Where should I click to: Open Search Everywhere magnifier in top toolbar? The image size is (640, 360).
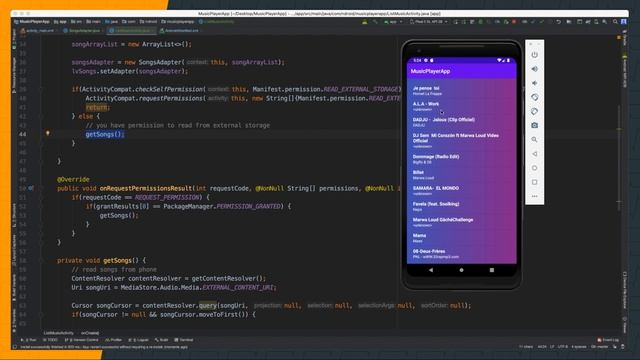(x=615, y=22)
